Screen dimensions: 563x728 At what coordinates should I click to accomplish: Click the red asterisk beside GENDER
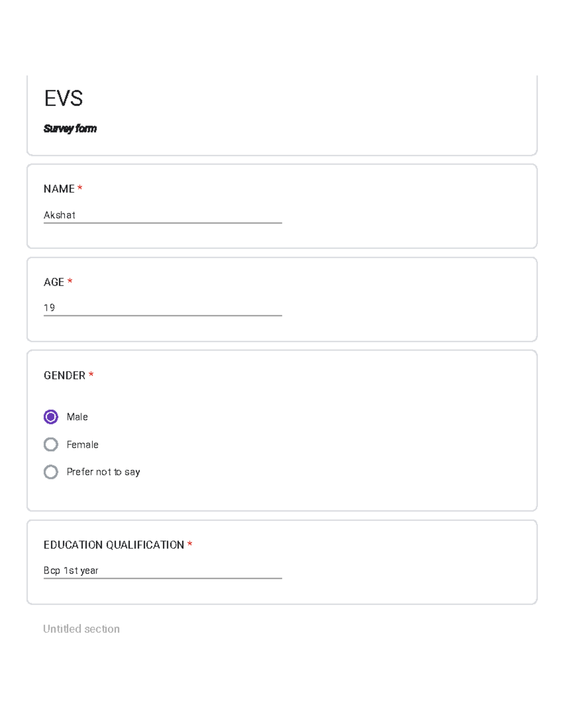coord(91,375)
